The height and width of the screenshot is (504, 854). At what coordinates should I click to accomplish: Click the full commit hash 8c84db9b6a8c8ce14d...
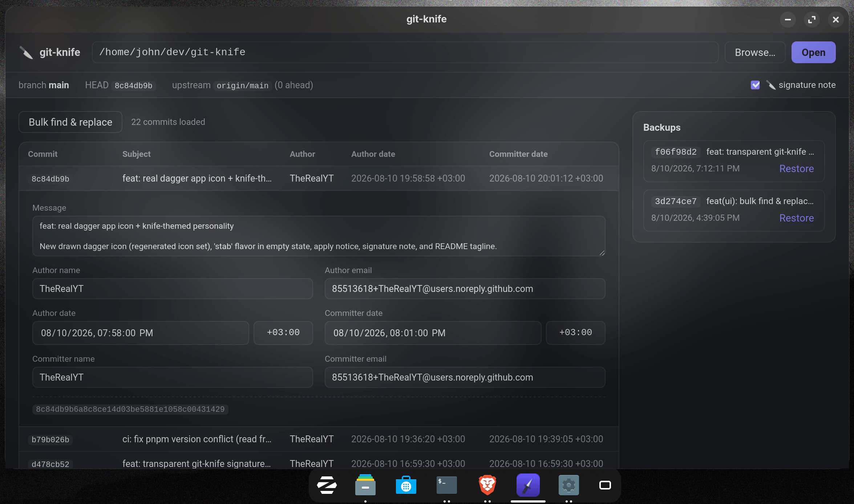130,409
